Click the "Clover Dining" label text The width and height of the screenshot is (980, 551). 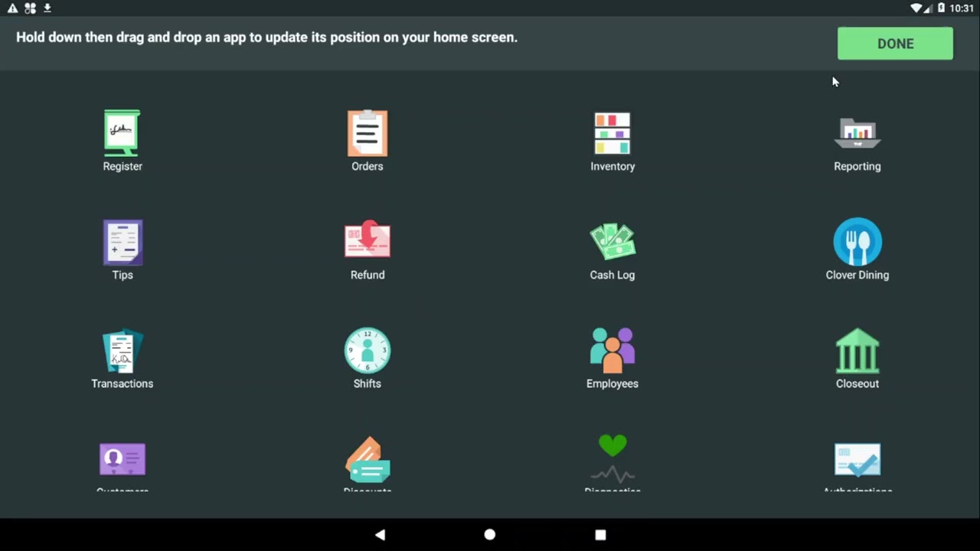(857, 275)
